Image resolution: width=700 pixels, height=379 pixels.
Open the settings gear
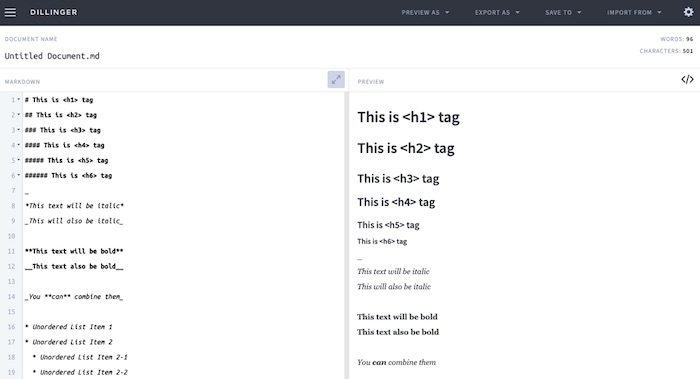(x=688, y=12)
